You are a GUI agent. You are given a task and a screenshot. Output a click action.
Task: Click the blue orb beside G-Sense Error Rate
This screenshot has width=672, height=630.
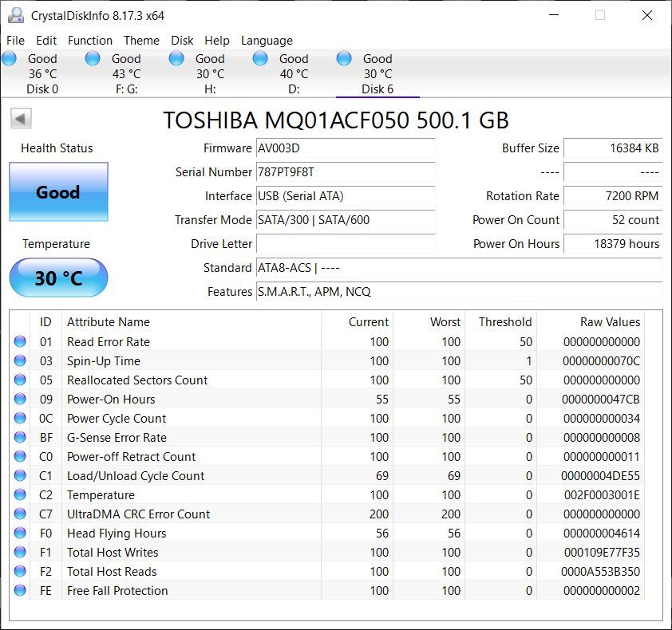coord(20,437)
